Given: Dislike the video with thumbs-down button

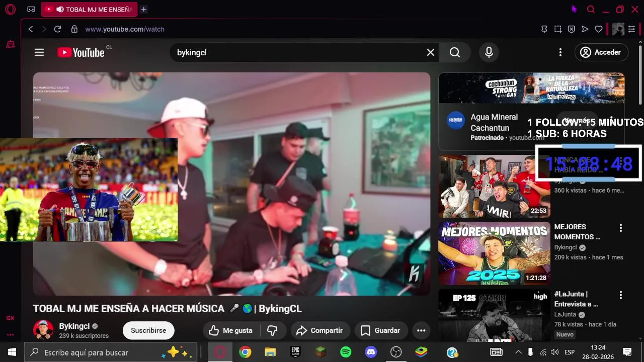Looking at the screenshot, I should (x=273, y=330).
